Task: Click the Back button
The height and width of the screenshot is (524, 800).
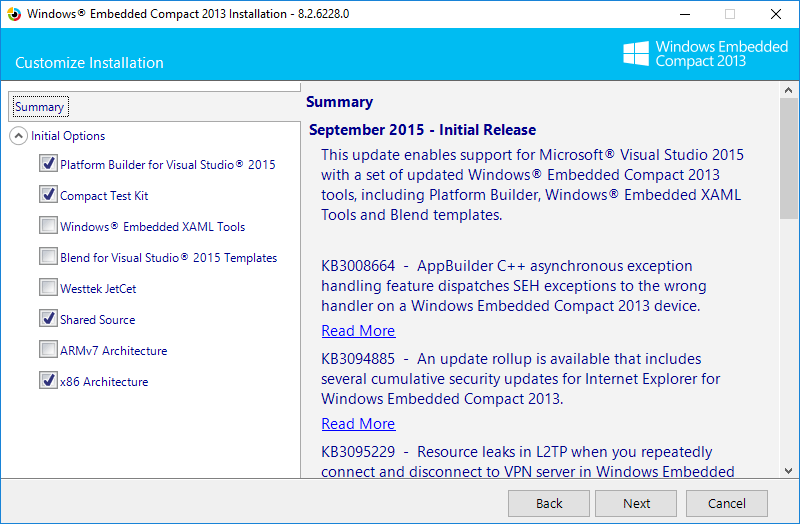Action: click(x=549, y=504)
